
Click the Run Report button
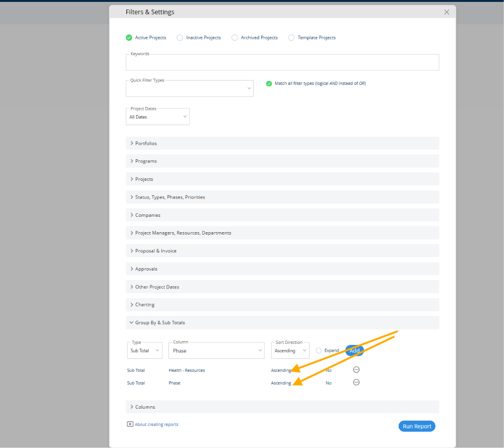[x=417, y=426]
